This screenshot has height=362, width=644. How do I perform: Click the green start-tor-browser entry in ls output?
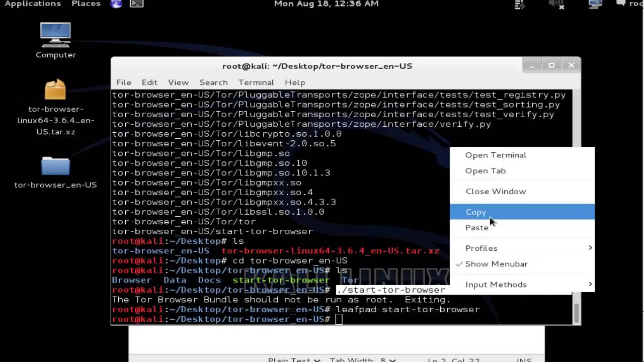[281, 280]
